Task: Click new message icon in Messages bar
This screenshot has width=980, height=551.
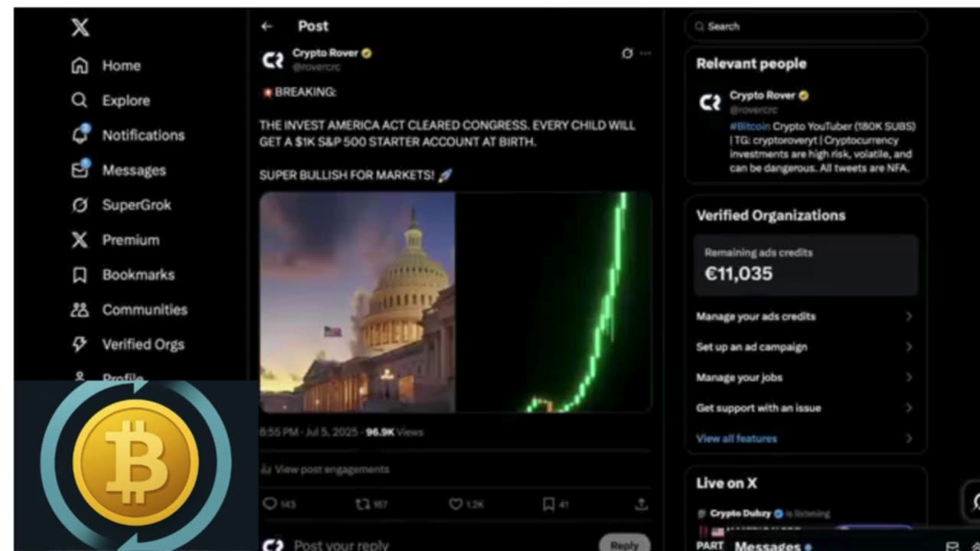Action: pos(952,546)
